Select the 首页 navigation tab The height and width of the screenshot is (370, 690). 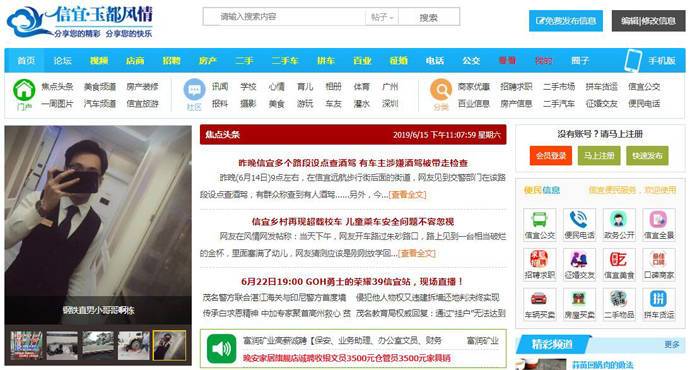coord(26,61)
